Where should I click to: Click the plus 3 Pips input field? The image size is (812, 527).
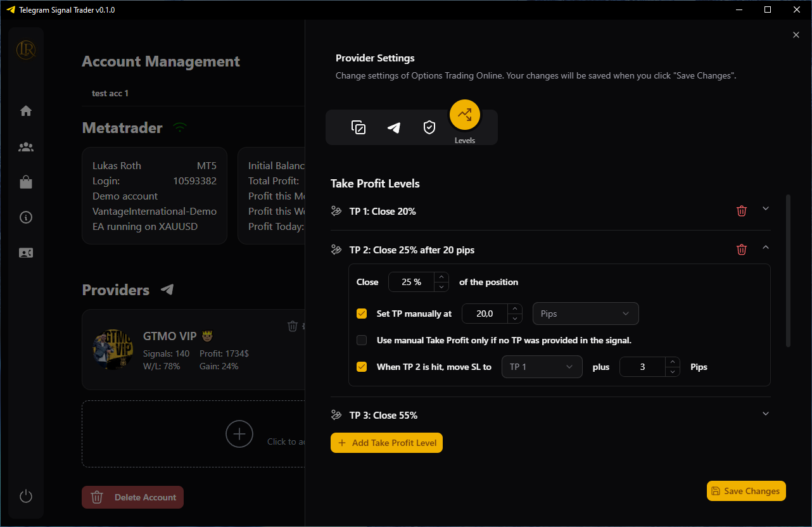[642, 367]
